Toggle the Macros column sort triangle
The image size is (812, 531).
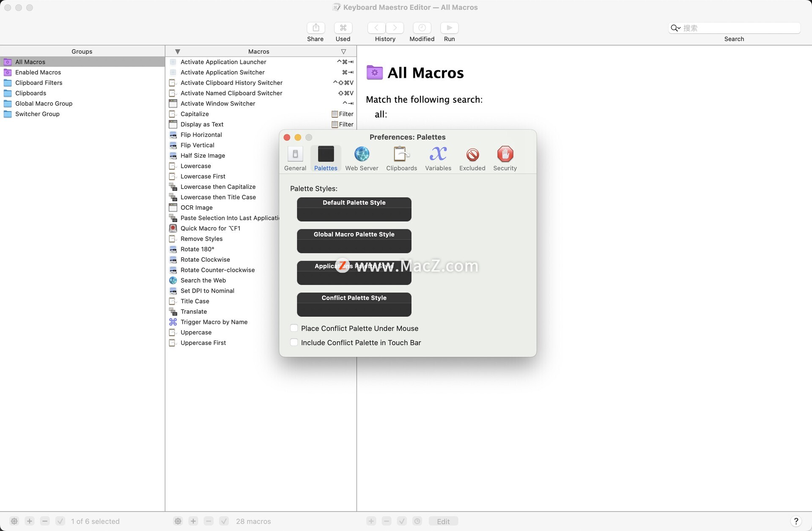pos(178,52)
